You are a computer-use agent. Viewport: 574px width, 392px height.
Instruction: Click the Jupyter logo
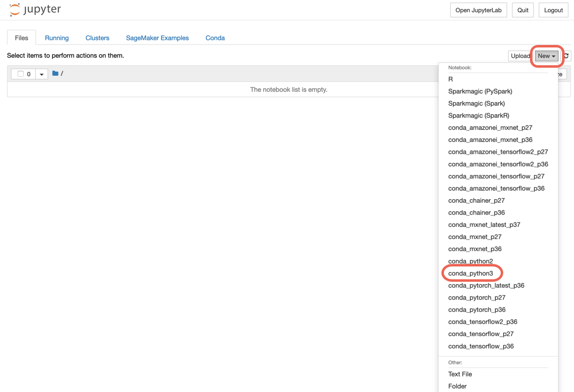35,9
